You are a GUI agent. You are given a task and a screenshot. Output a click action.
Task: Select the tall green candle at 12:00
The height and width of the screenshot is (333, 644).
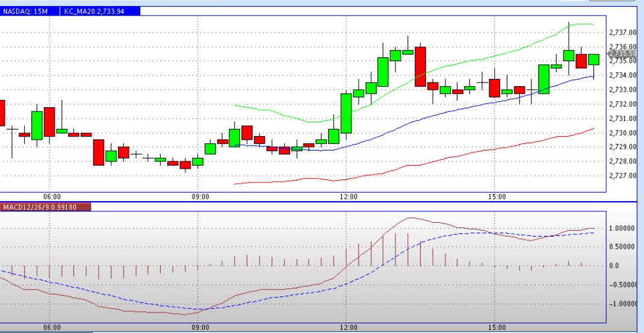click(346, 113)
